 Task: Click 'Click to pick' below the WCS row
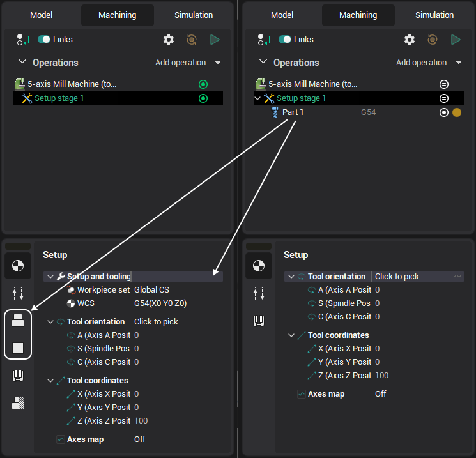coord(156,322)
